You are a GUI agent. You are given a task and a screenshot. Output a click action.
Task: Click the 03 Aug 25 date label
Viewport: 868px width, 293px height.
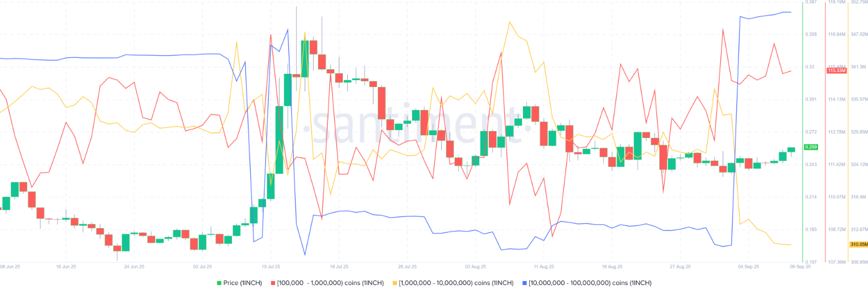475,266
